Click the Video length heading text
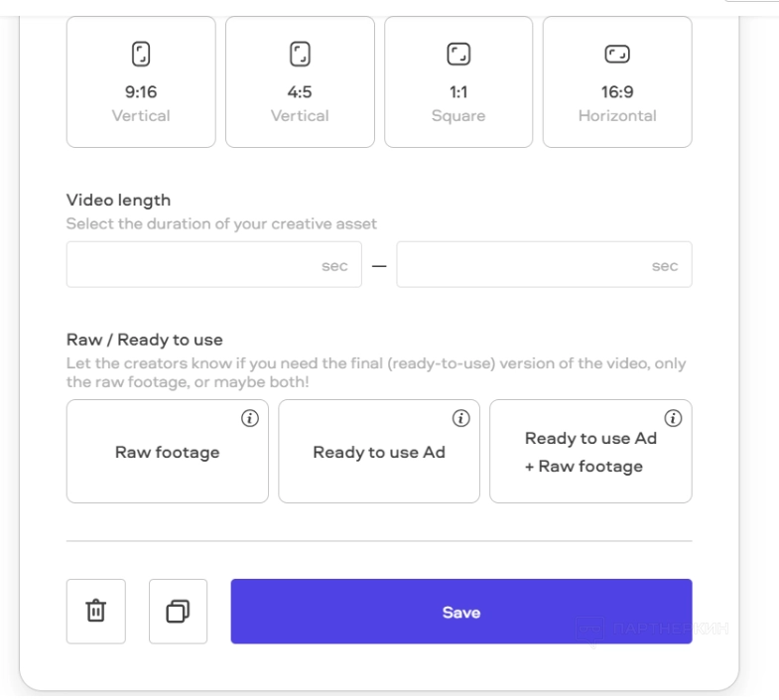This screenshot has height=700, width=779. tap(118, 201)
